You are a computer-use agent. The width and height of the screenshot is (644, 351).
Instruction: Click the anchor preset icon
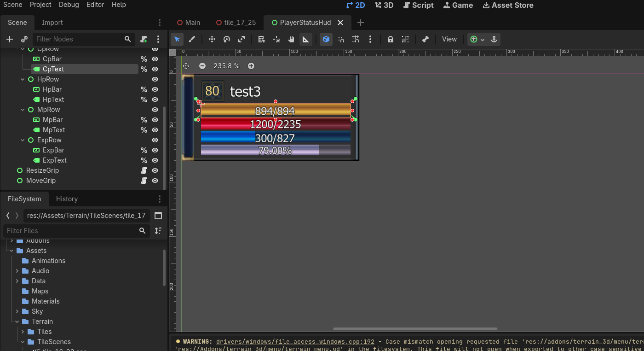click(494, 39)
